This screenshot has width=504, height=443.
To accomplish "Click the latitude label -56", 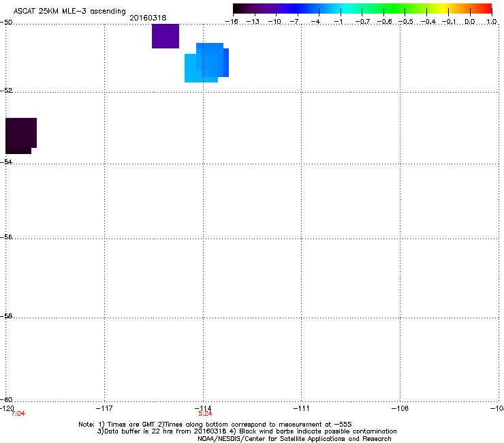I will tap(6, 236).
